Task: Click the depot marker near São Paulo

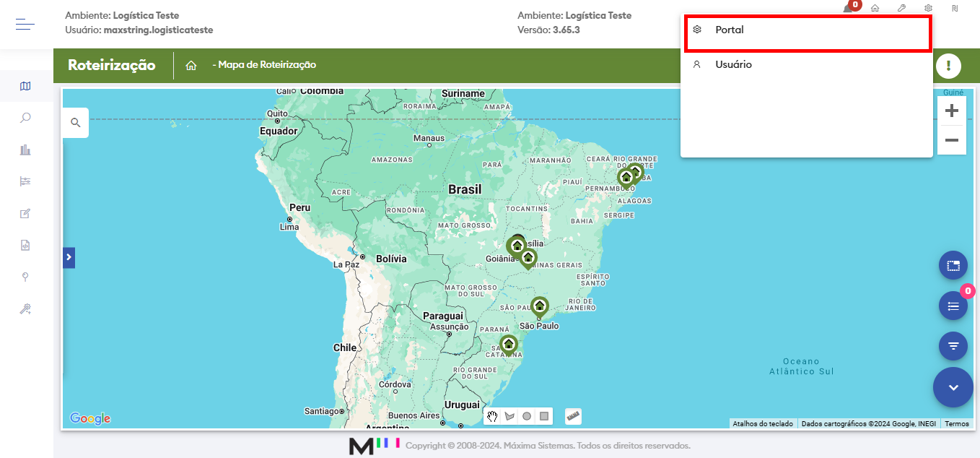Action: [x=540, y=308]
